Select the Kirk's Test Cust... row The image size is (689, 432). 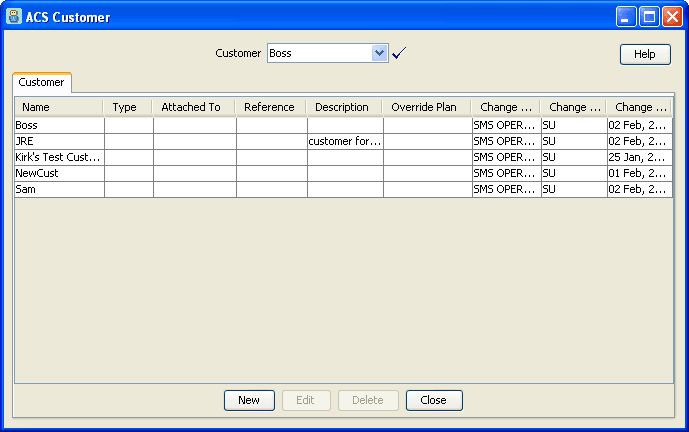[344, 157]
